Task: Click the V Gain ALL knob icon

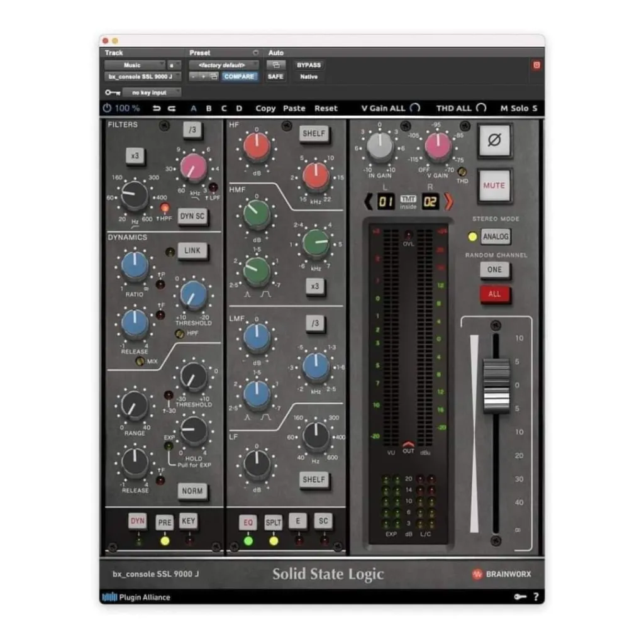Action: (x=415, y=108)
